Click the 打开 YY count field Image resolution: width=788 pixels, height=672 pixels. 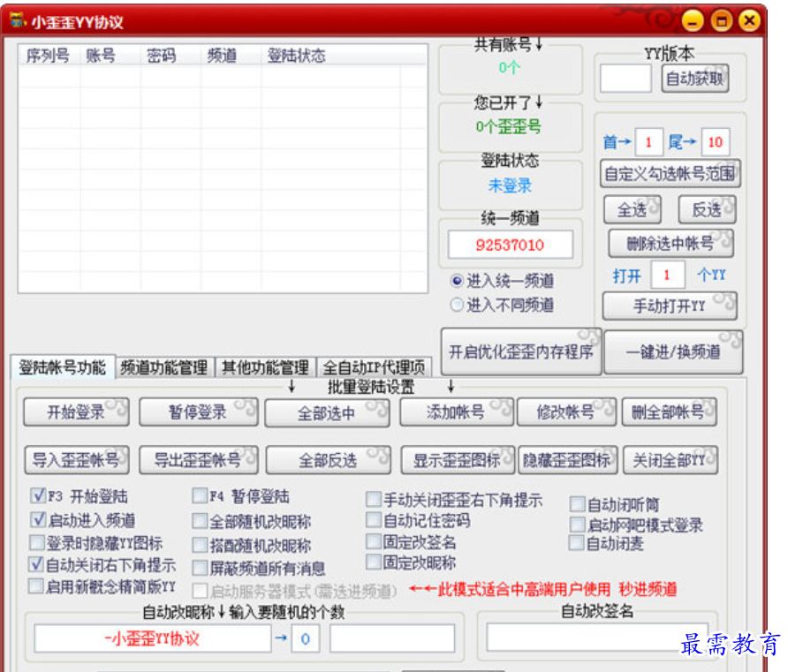667,276
